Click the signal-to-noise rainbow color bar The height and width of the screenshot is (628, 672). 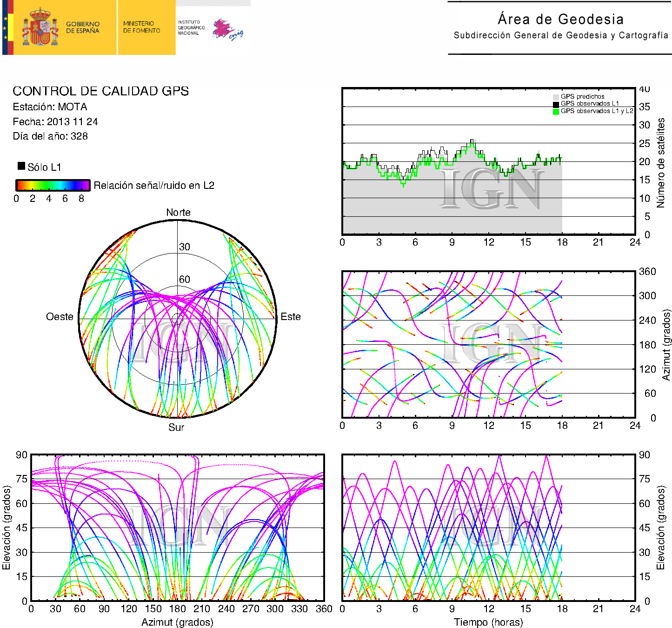(53, 185)
